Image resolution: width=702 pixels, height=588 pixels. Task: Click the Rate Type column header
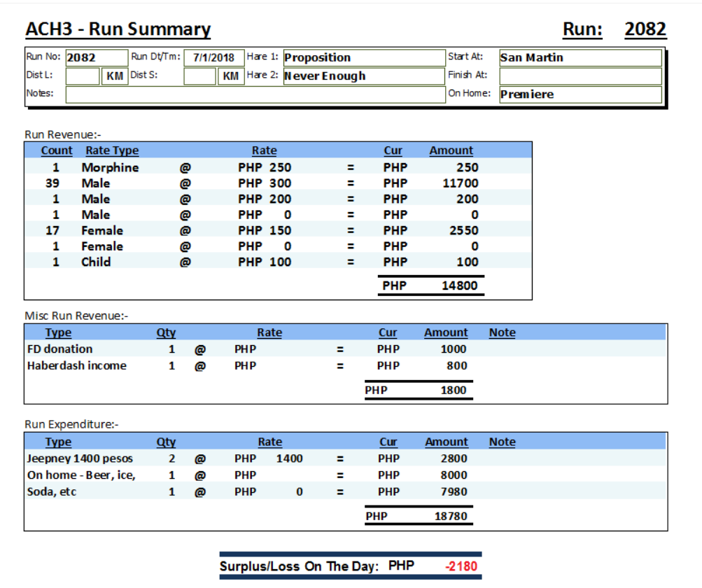tap(112, 150)
